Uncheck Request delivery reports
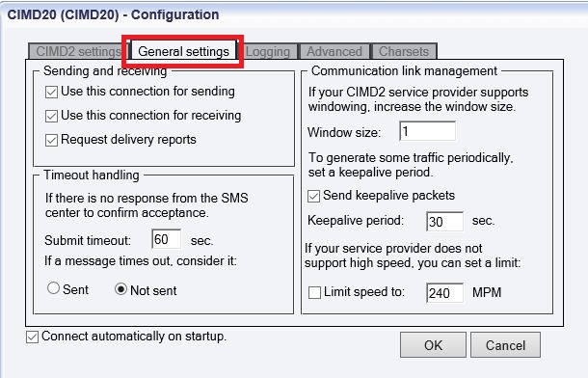 [51, 140]
